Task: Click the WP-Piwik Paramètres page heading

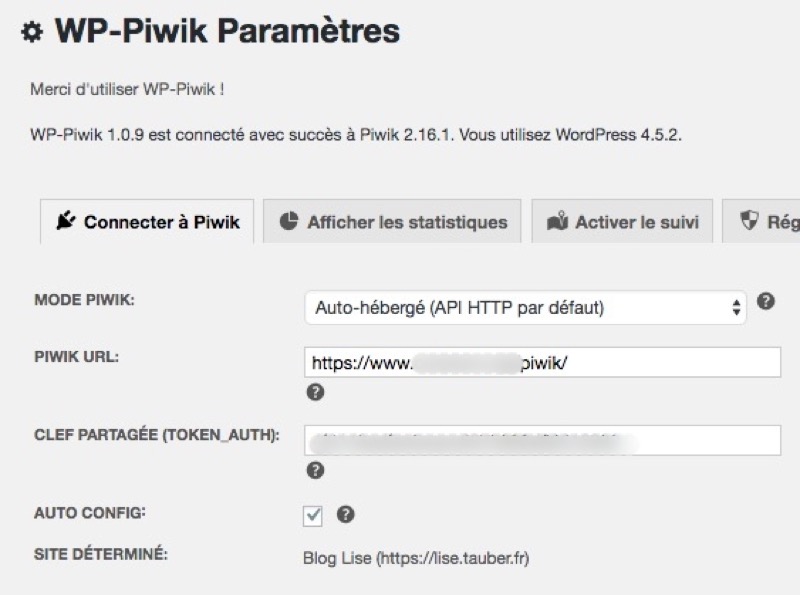Action: tap(227, 31)
